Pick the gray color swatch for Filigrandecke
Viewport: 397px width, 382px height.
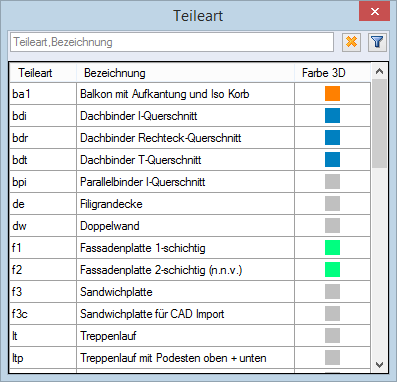click(332, 204)
